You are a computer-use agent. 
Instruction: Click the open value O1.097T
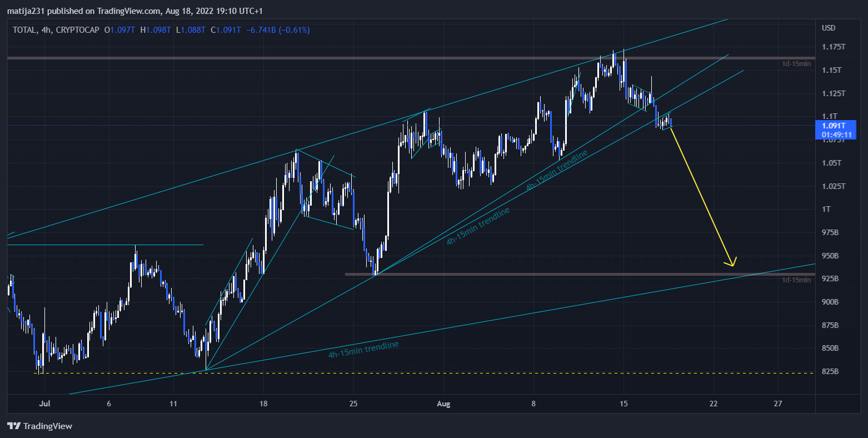point(119,30)
